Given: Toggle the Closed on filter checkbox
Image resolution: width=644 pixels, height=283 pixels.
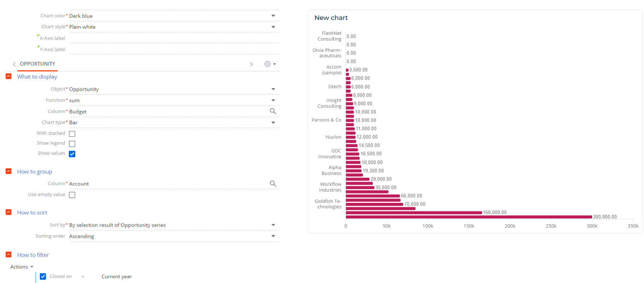Looking at the screenshot, I should pos(43,276).
